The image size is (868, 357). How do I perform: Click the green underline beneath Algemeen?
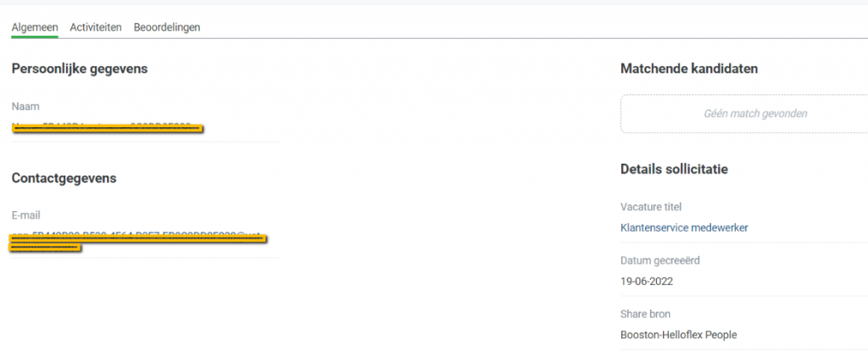[34, 37]
